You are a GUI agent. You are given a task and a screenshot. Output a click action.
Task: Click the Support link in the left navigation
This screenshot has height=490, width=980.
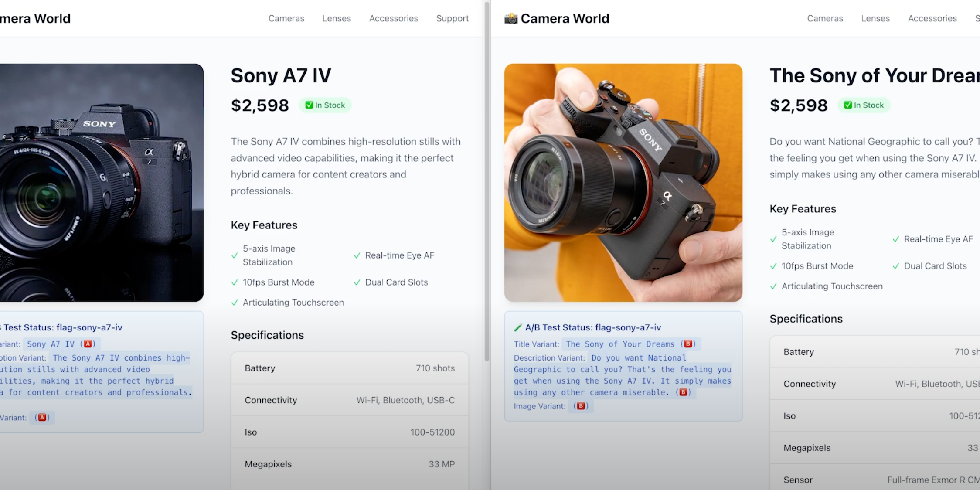[x=452, y=18]
